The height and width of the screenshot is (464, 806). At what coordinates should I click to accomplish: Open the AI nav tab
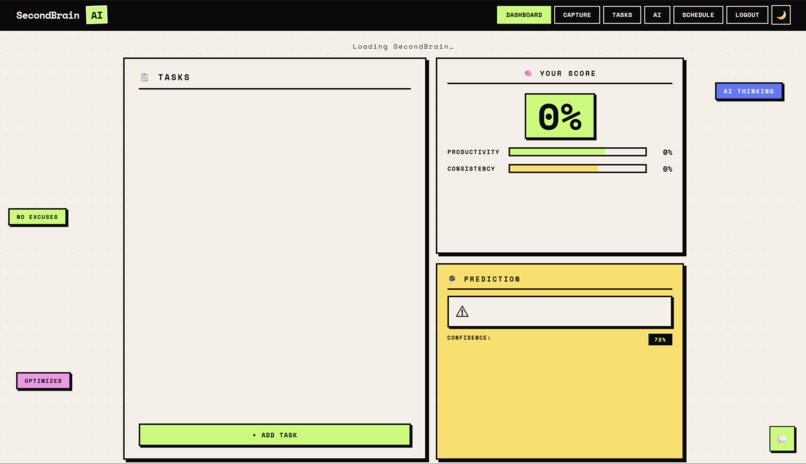point(657,15)
